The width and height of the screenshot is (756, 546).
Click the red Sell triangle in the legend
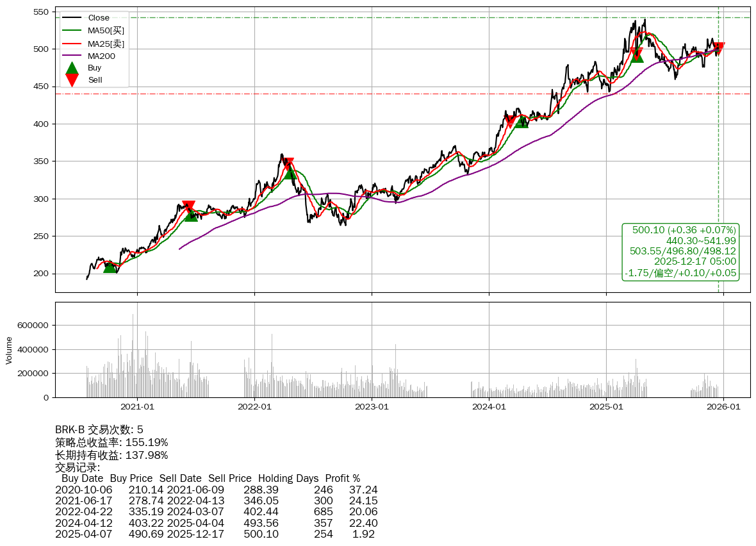[72, 80]
